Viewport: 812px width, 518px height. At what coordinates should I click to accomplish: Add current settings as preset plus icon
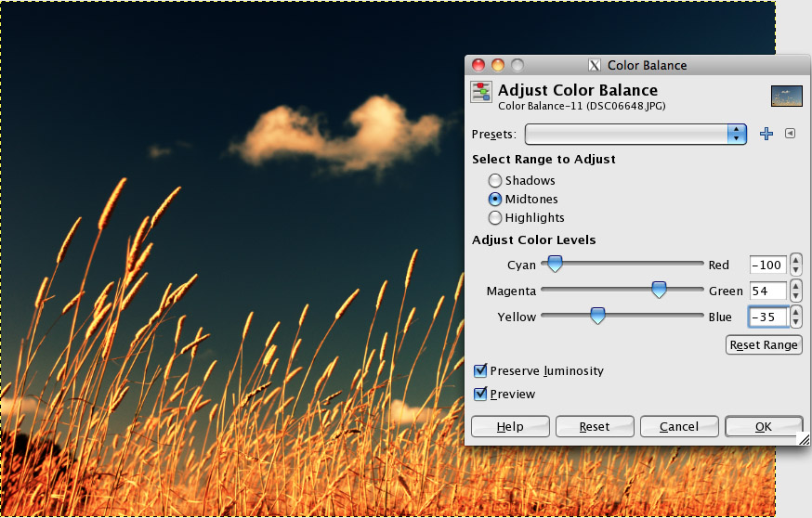(x=766, y=134)
